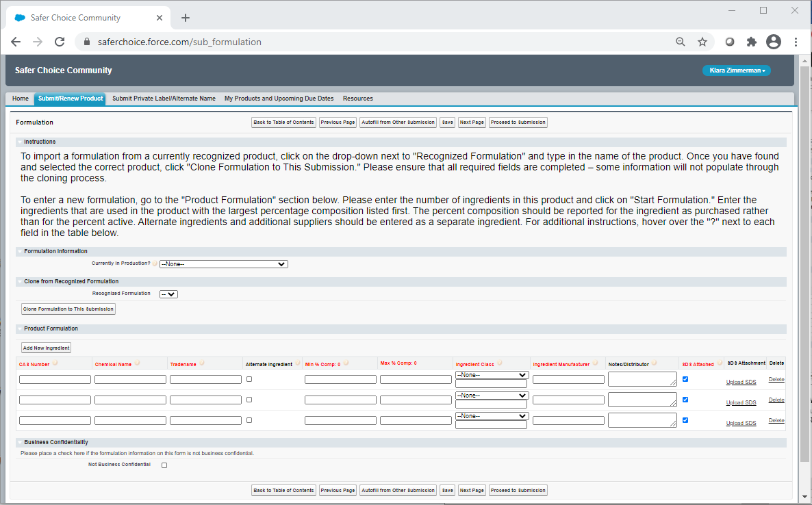The image size is (812, 505).
Task: Click the browser reload icon
Action: tap(60, 42)
